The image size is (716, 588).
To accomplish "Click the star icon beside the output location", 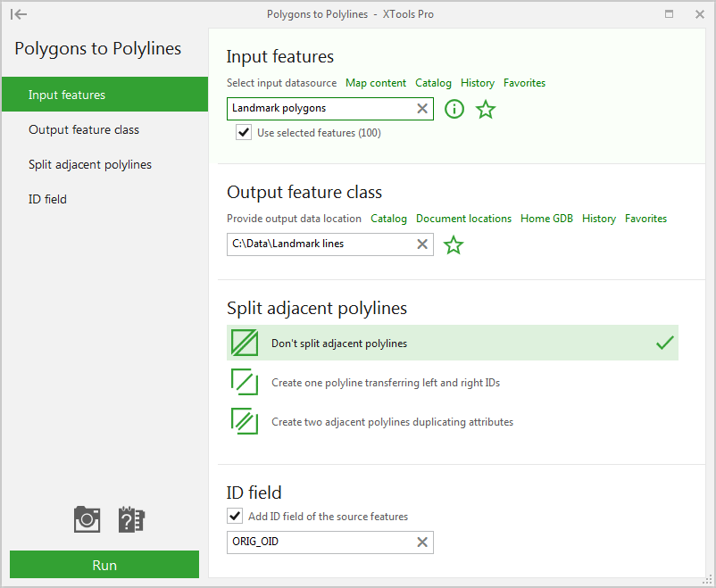I will tap(454, 244).
